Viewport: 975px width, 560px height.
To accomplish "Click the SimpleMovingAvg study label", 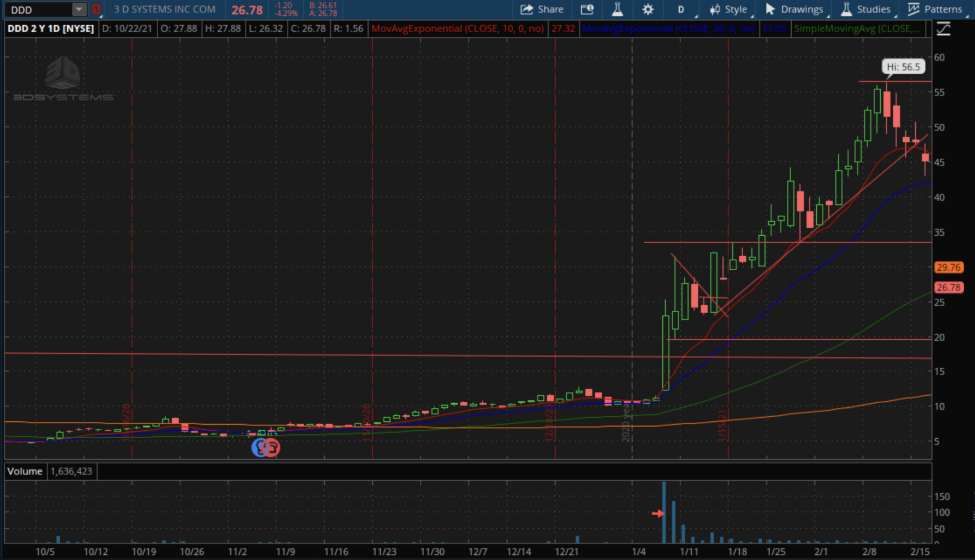I will coord(858,29).
